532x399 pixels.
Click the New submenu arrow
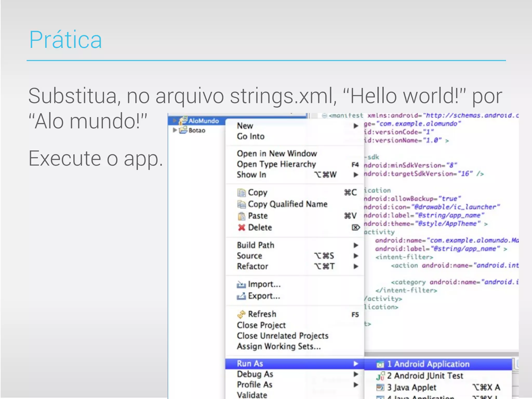tap(356, 126)
